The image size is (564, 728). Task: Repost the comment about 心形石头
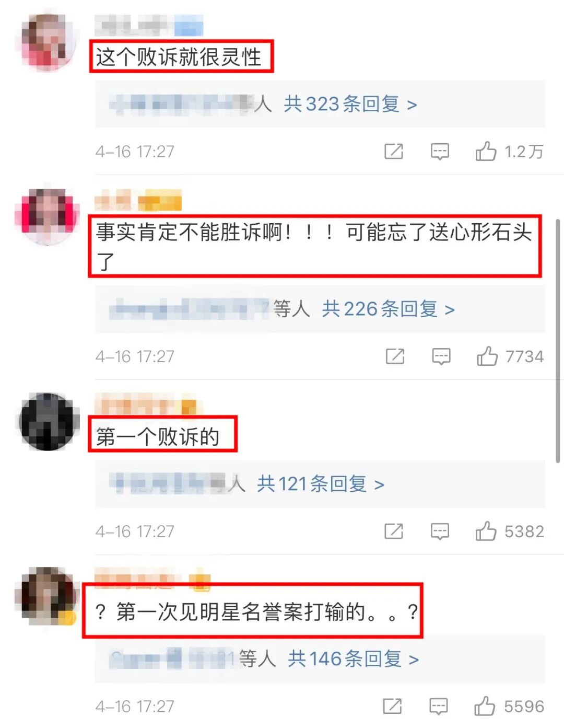pos(395,356)
